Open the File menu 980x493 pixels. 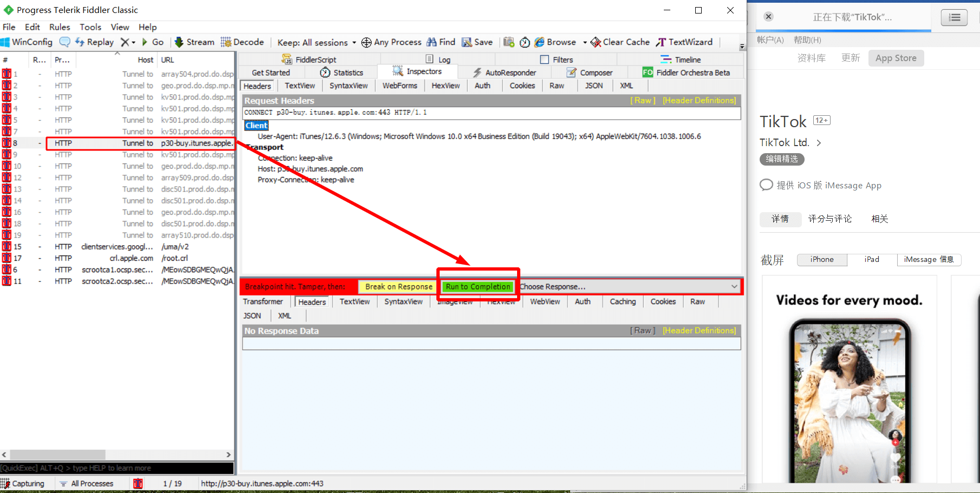click(9, 27)
